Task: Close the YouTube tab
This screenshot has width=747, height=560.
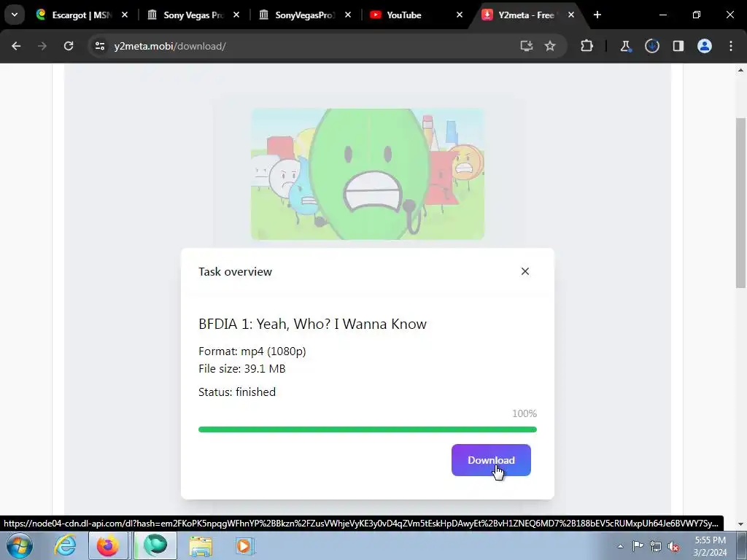Action: coord(460,15)
